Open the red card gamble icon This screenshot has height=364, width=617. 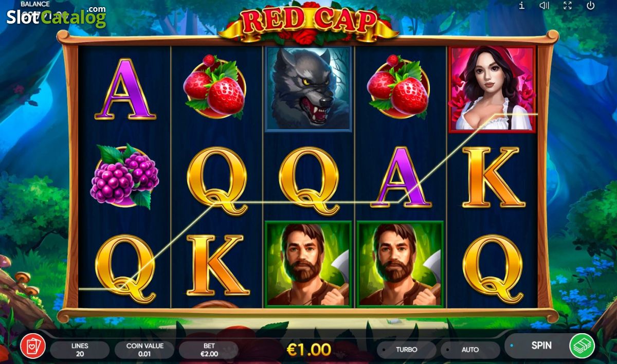tap(33, 346)
